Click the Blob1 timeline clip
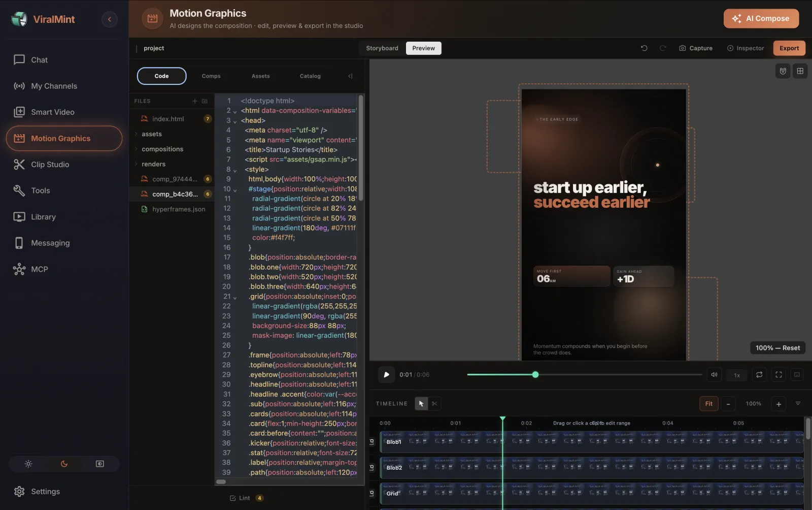 [x=592, y=441]
